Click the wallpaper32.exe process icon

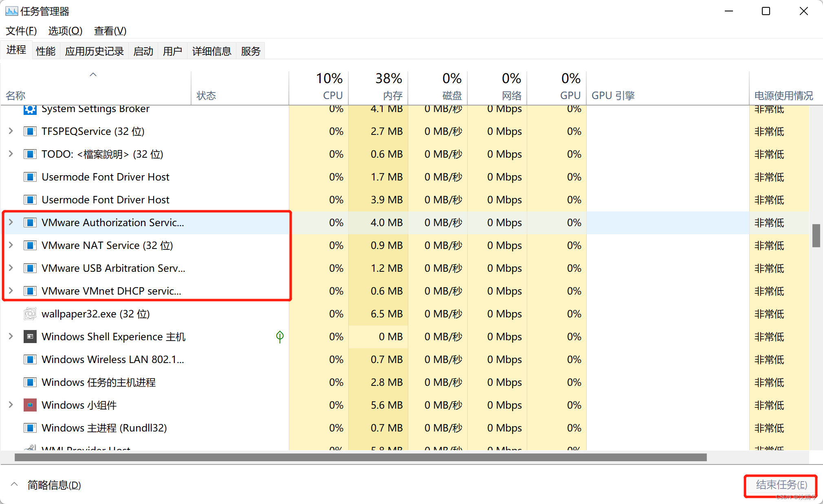[30, 314]
